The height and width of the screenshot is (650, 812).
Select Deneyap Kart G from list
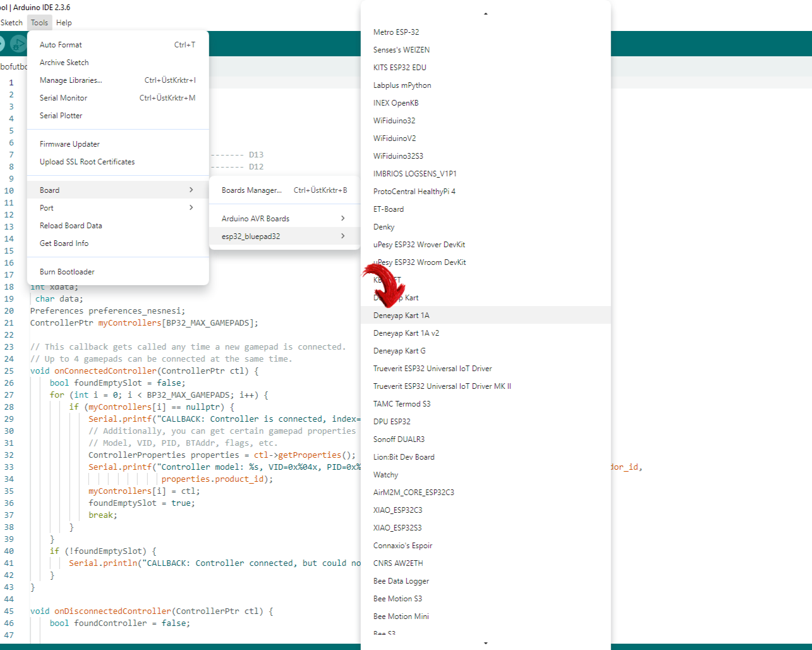click(x=399, y=351)
